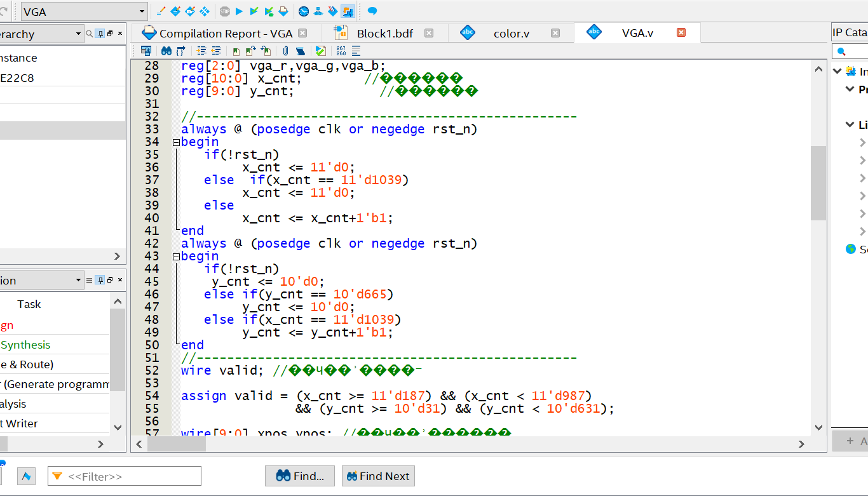Close the Block1.bdf tab
Image resolution: width=868 pixels, height=501 pixels.
coord(429,33)
